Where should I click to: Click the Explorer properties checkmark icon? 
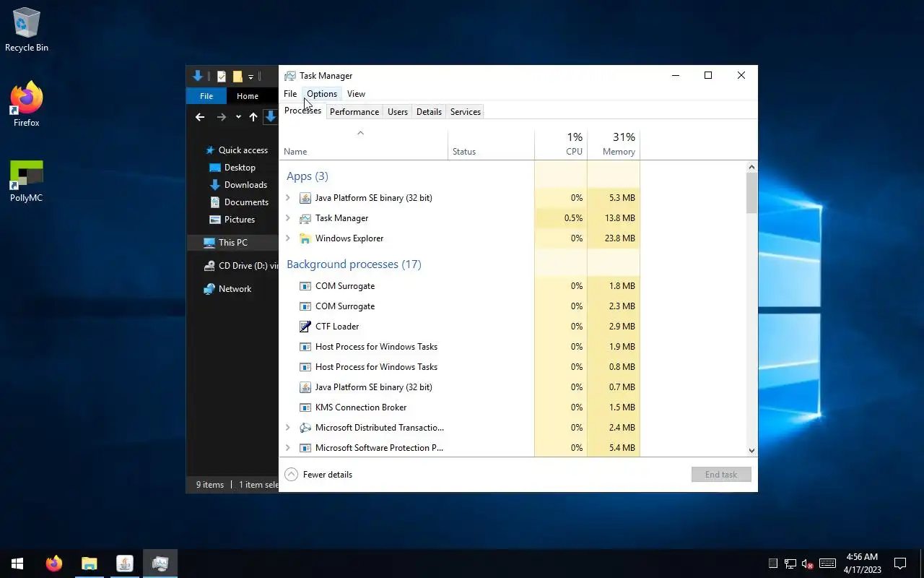point(222,77)
